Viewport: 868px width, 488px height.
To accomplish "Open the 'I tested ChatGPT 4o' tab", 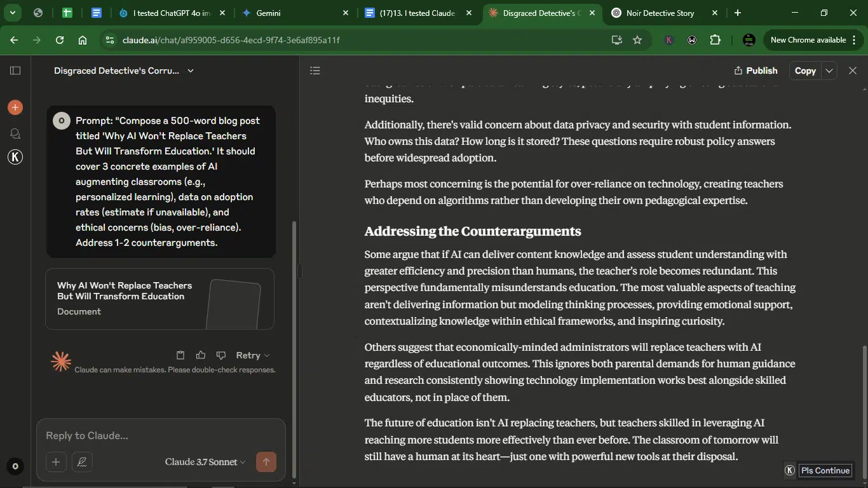I will [x=172, y=13].
